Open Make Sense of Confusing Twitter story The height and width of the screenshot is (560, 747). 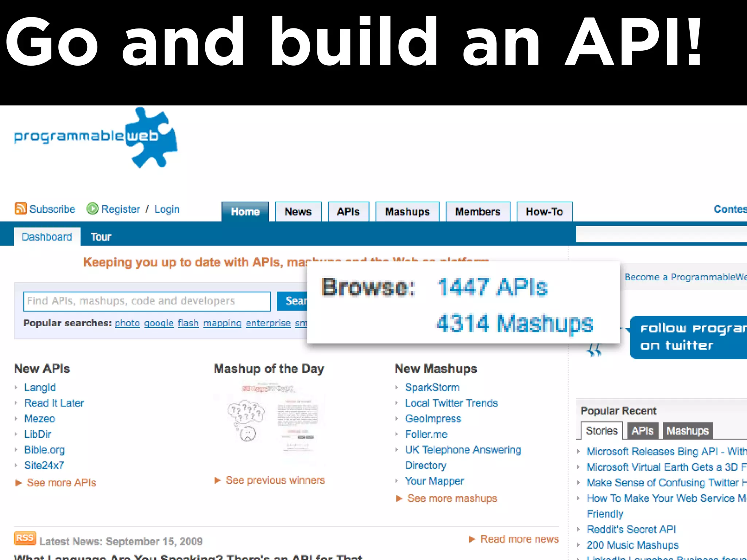667,483
